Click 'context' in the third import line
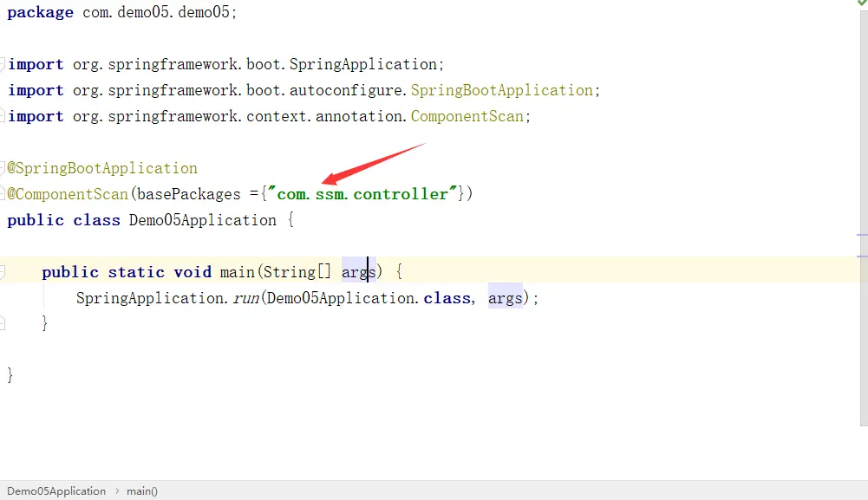 [x=277, y=116]
